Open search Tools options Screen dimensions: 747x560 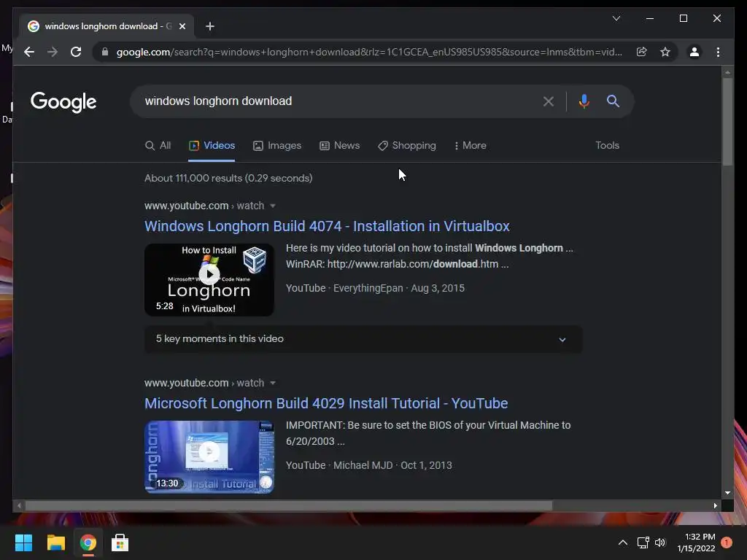(607, 146)
